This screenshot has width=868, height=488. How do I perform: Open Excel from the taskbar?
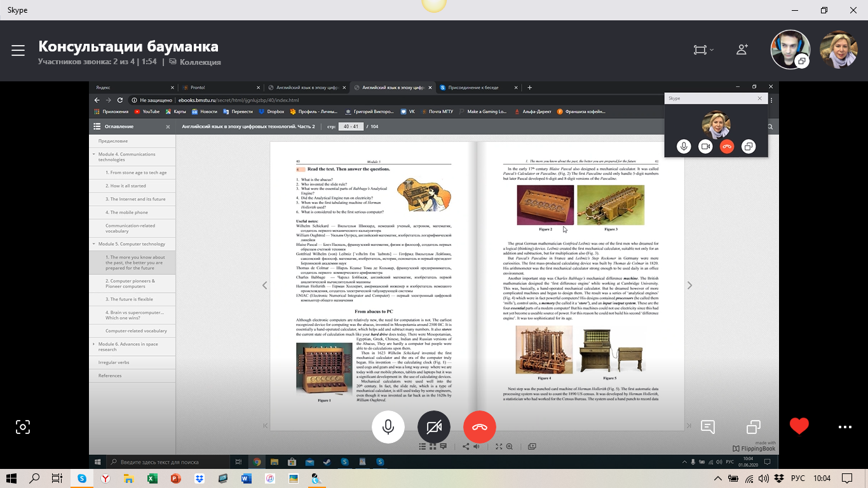click(x=152, y=478)
